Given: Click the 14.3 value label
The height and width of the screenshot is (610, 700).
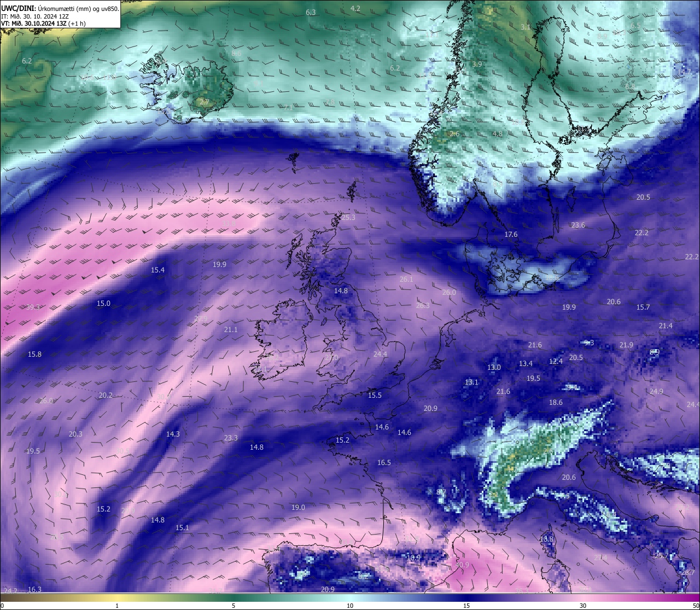Looking at the screenshot, I should coord(173,433).
